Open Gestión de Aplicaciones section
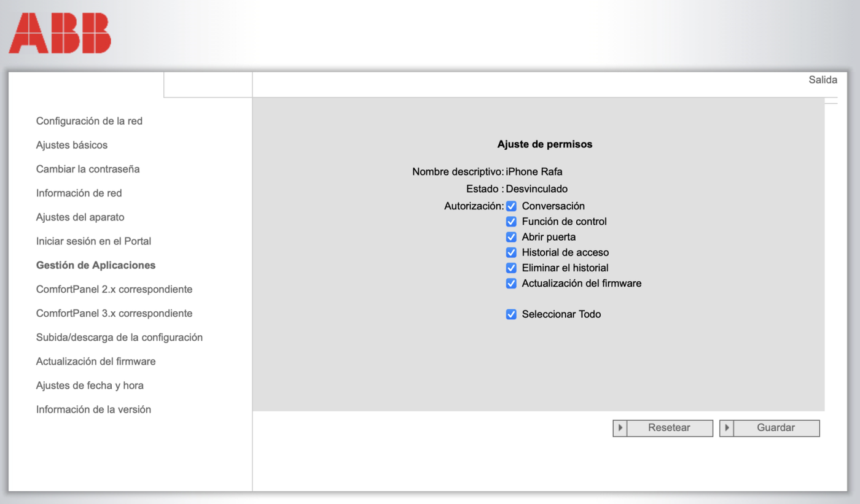The width and height of the screenshot is (860, 504). point(96,265)
